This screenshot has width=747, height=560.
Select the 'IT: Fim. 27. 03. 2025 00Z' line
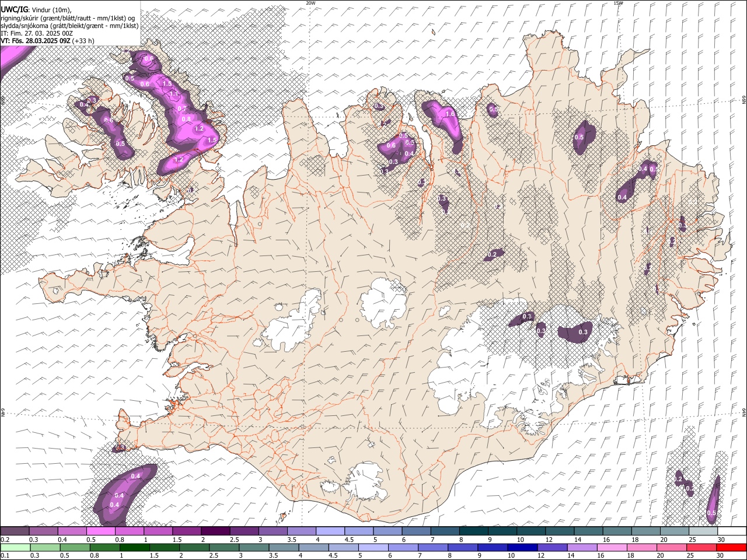coord(37,33)
